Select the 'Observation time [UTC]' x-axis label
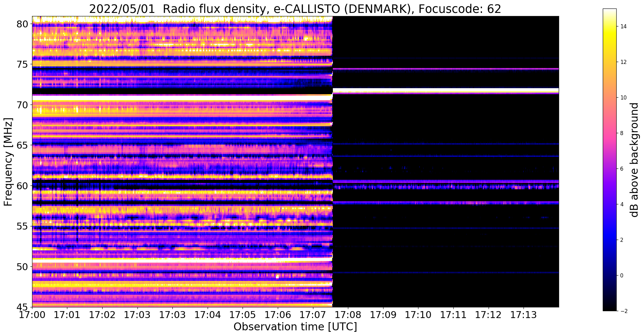 tap(295, 327)
